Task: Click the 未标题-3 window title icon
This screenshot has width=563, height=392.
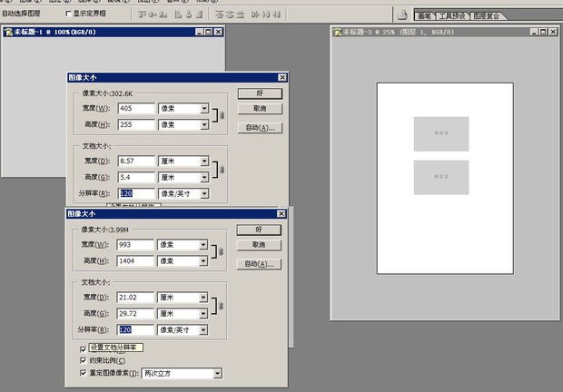Action: tap(337, 32)
